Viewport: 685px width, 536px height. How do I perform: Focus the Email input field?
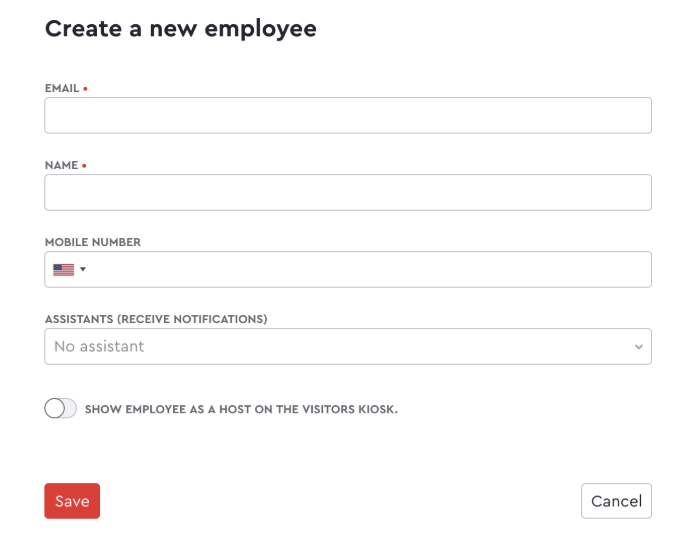pos(347,115)
